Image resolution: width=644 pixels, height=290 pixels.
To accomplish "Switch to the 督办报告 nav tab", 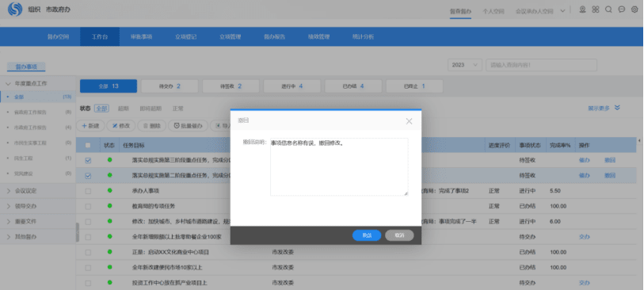I will point(274,36).
